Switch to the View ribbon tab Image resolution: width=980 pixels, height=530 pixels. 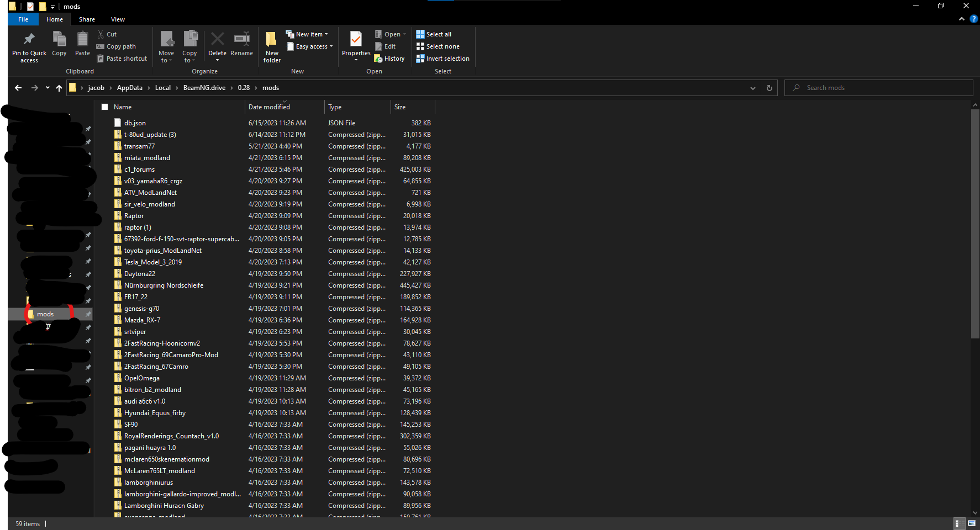point(118,19)
